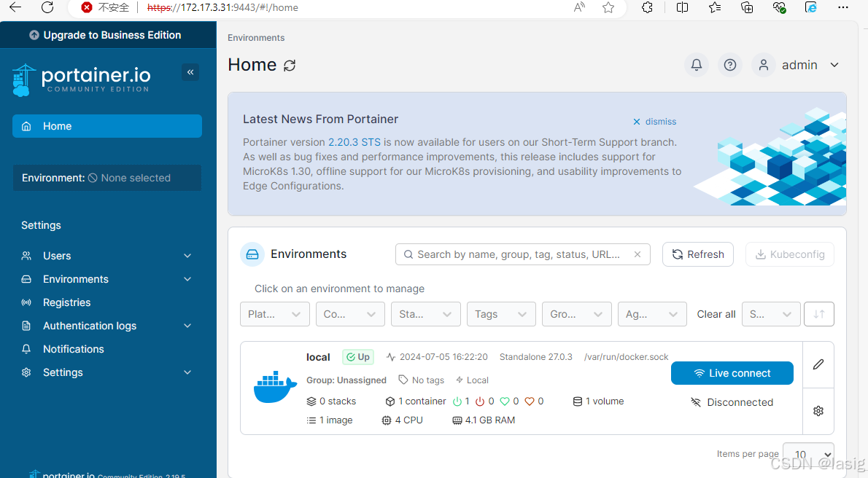Check the Up status badge on local
Viewport: 868px width, 478px height.
(x=357, y=357)
